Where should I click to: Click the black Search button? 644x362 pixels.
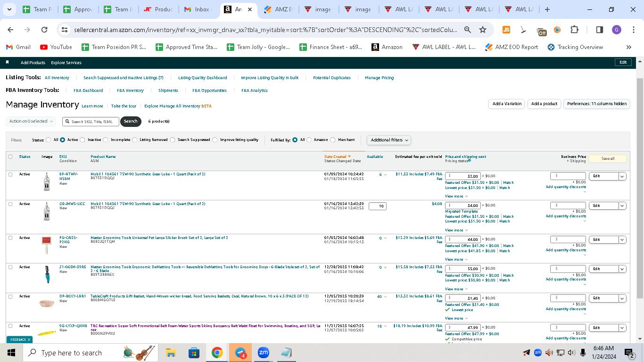[131, 122]
